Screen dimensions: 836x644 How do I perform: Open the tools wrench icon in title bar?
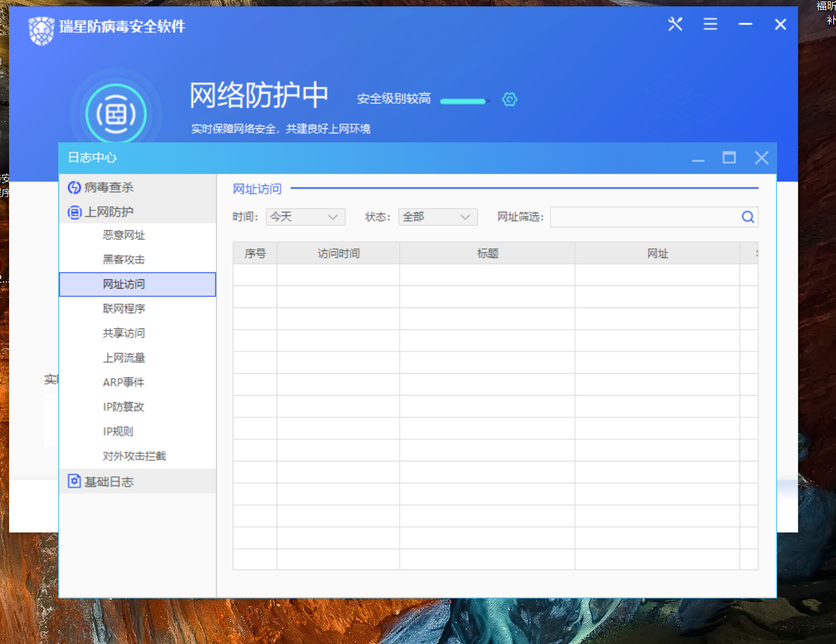675,25
